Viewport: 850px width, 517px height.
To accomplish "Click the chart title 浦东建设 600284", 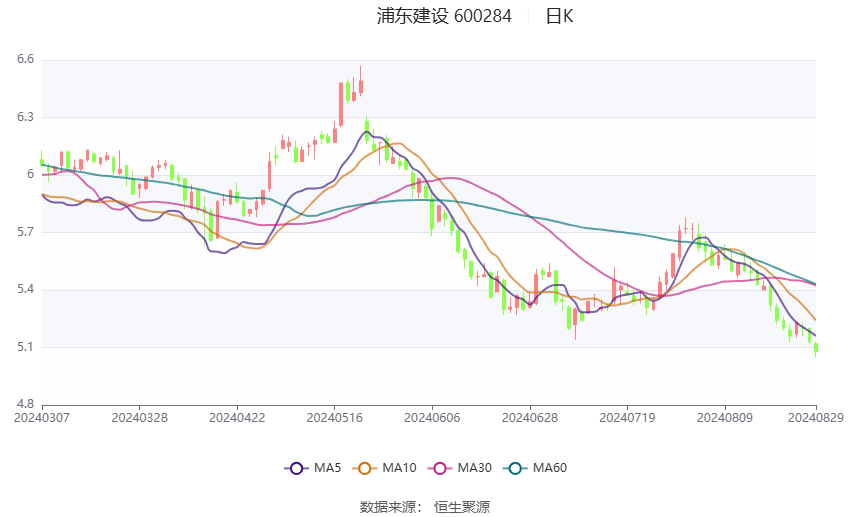I will click(x=444, y=16).
